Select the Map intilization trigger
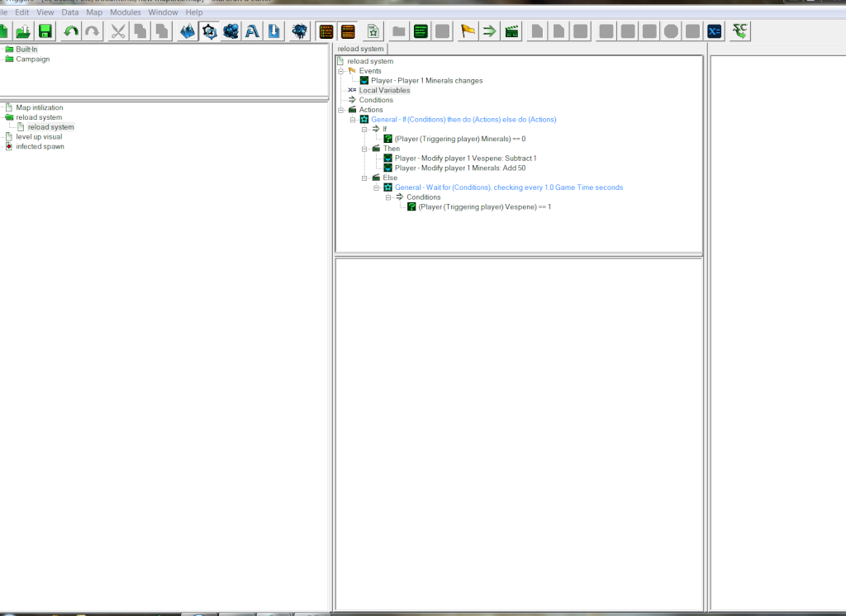846x616 pixels. pyautogui.click(x=40, y=107)
